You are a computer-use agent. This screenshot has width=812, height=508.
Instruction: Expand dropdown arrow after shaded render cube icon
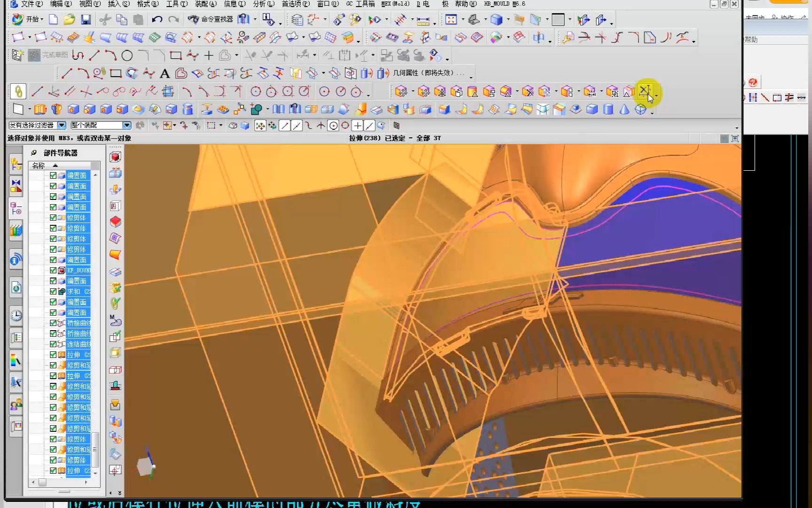(x=508, y=20)
